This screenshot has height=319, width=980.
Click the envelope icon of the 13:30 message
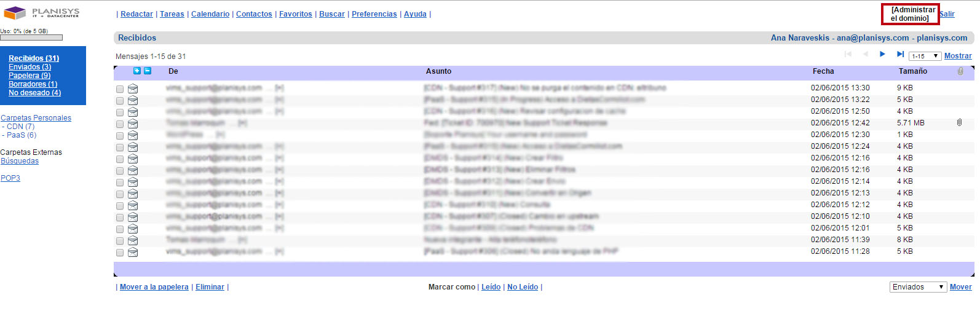pos(133,89)
